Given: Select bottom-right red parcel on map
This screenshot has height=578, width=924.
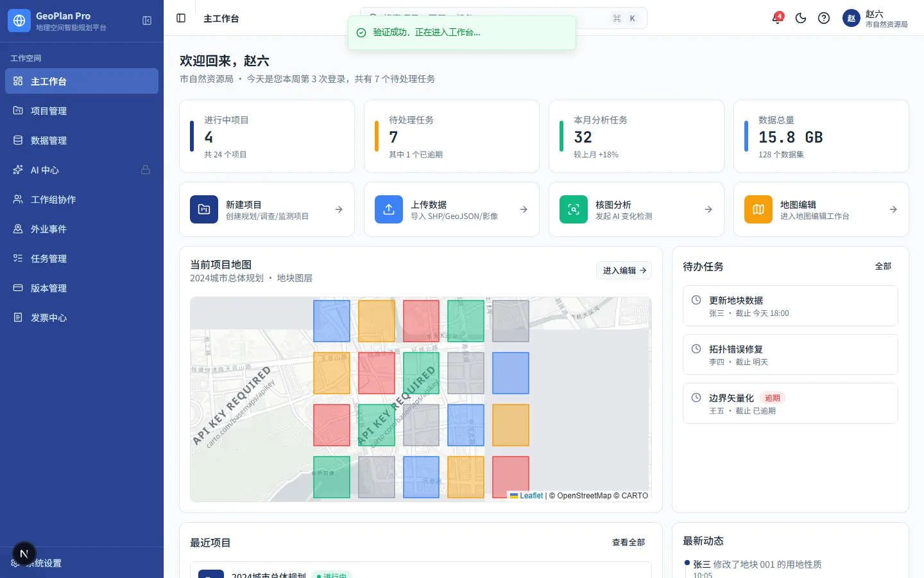Looking at the screenshot, I should 511,477.
